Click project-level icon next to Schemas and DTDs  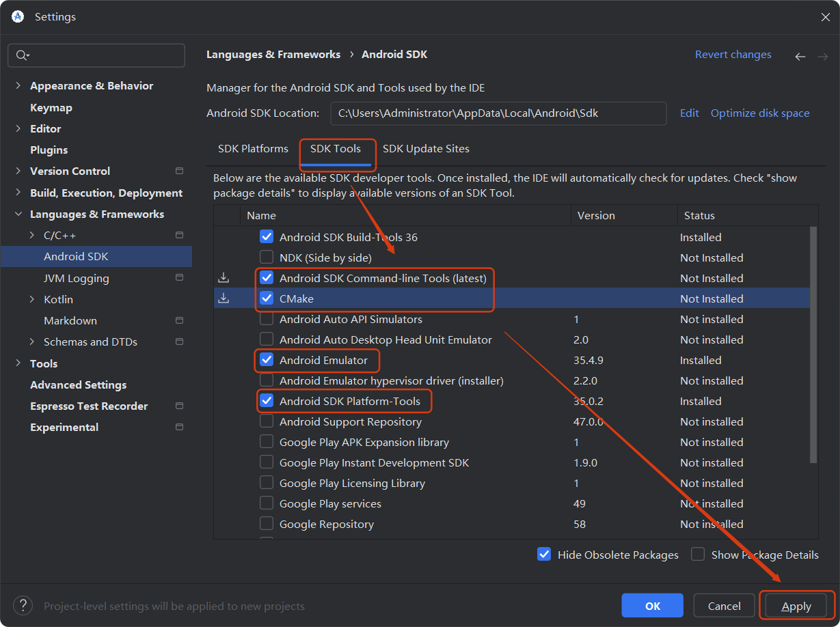point(180,342)
